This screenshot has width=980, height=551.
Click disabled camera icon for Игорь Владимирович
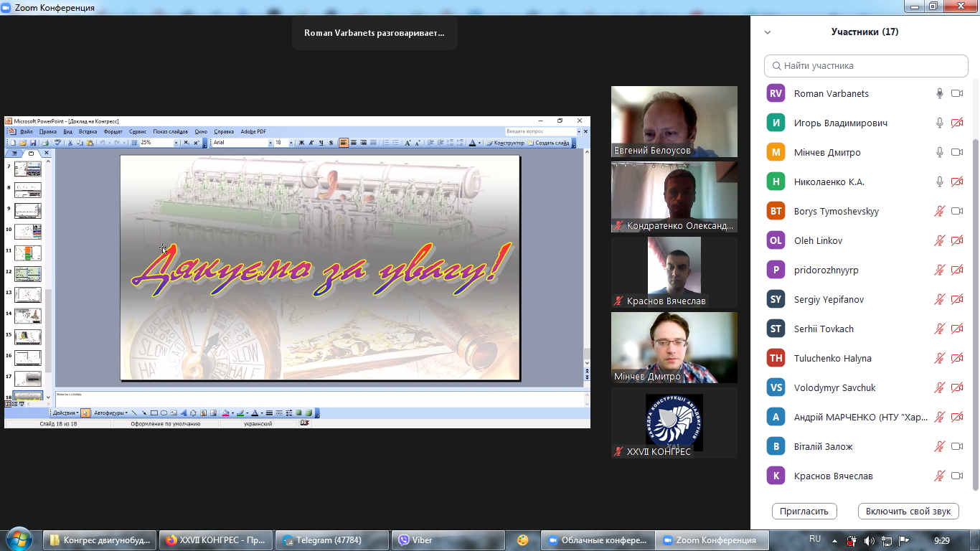click(956, 123)
